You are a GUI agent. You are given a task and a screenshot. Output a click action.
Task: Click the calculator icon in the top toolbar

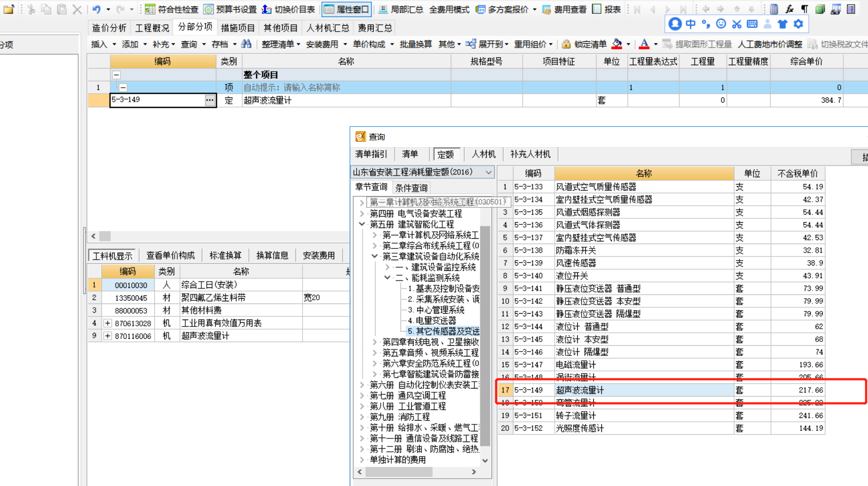click(x=774, y=9)
